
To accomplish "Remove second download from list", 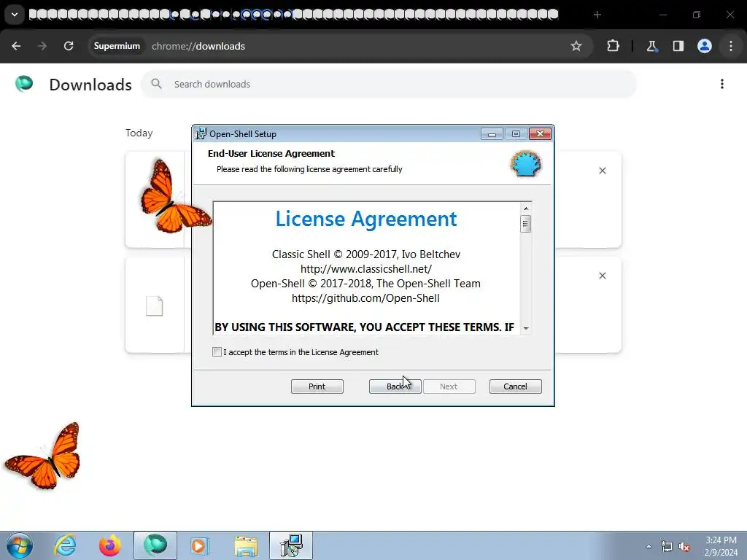I will (602, 276).
